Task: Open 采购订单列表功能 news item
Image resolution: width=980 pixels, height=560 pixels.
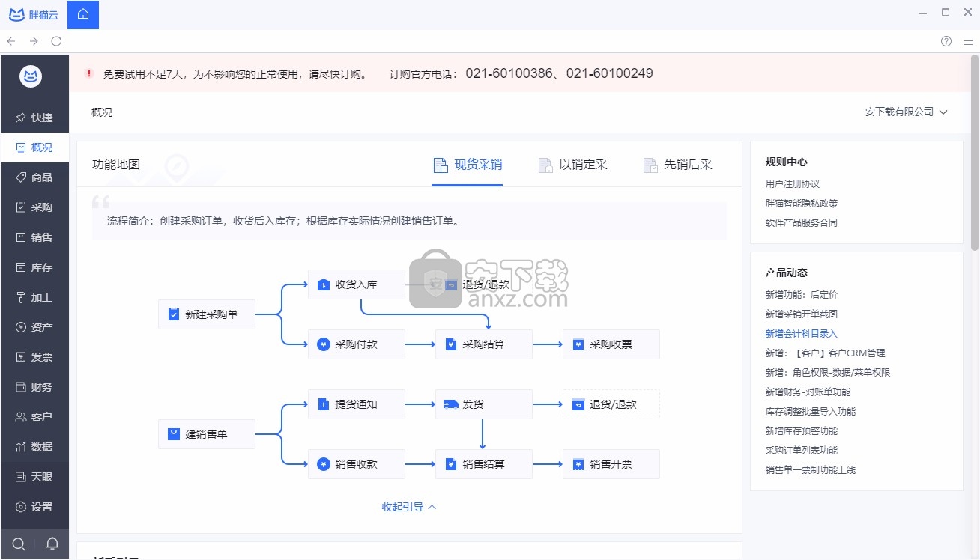Action: (801, 450)
